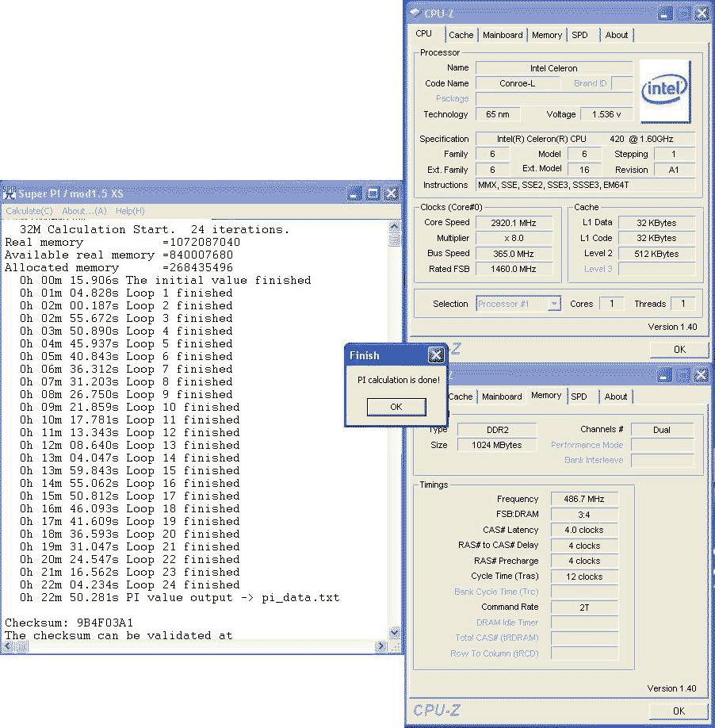This screenshot has height=728, width=715.
Task: Switch to Cache tab in upper CPU-Z
Action: [461, 35]
